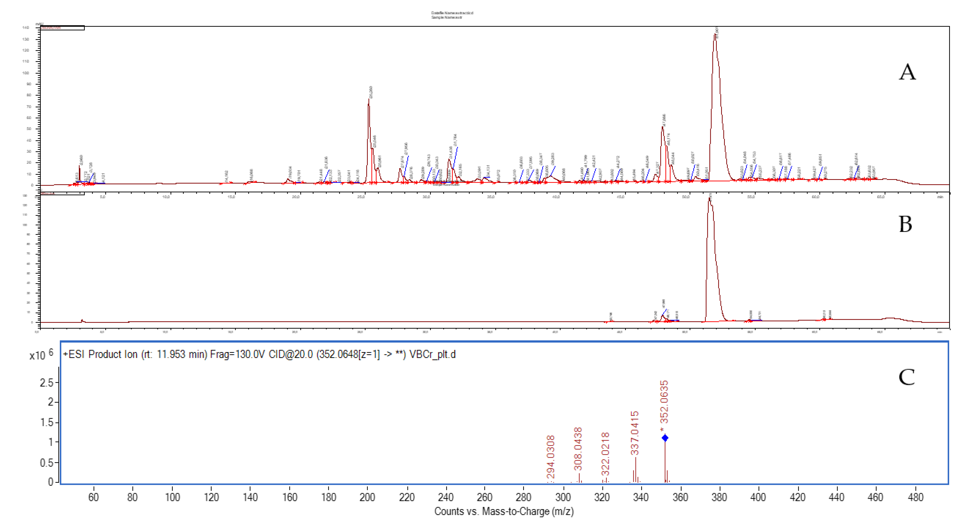This screenshot has height=529, width=980.
Task: Click the Counts vs. Mass-to-Charge axis title
Action: coord(504,512)
